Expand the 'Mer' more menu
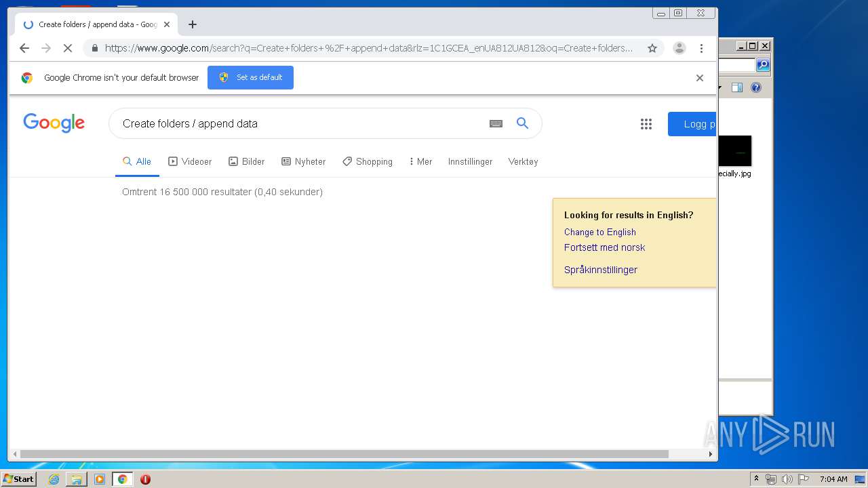Screen dimensions: 868x488 tap(420, 161)
